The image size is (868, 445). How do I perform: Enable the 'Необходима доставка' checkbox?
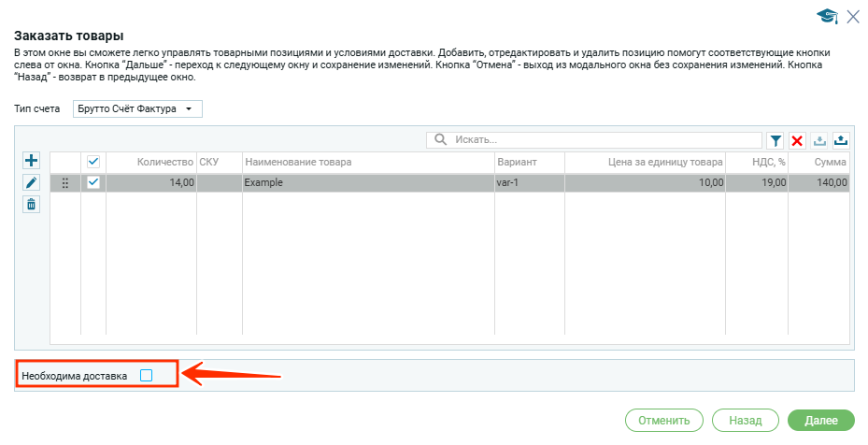[146, 376]
